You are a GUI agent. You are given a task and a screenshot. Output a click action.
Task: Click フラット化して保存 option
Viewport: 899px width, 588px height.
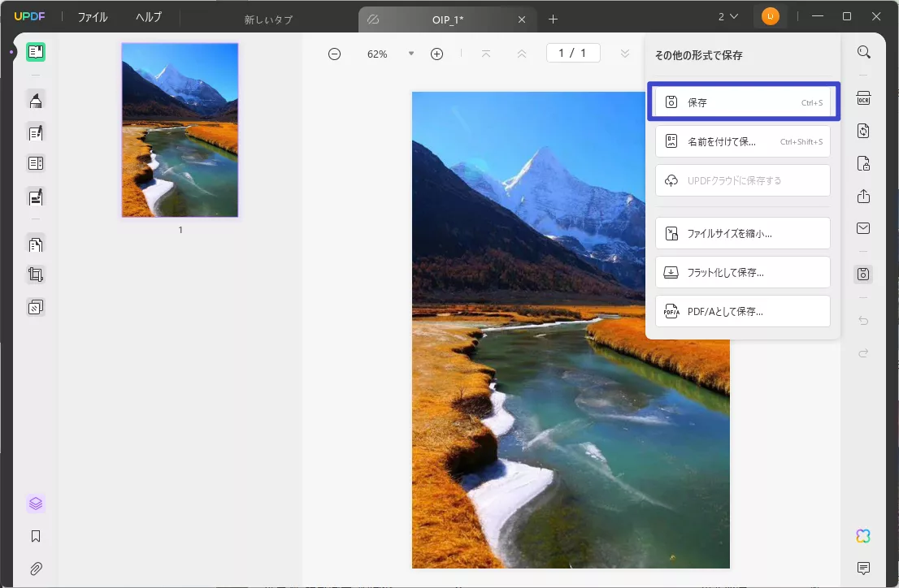(x=743, y=272)
